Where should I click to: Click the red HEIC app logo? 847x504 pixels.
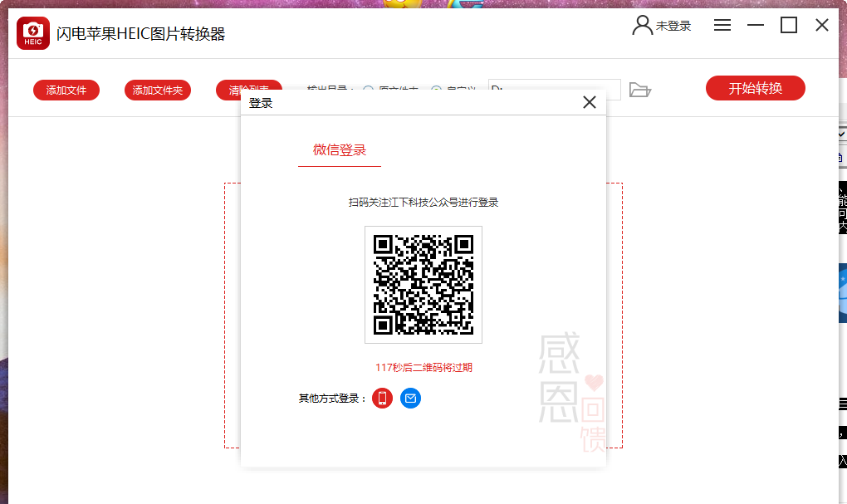tap(33, 33)
